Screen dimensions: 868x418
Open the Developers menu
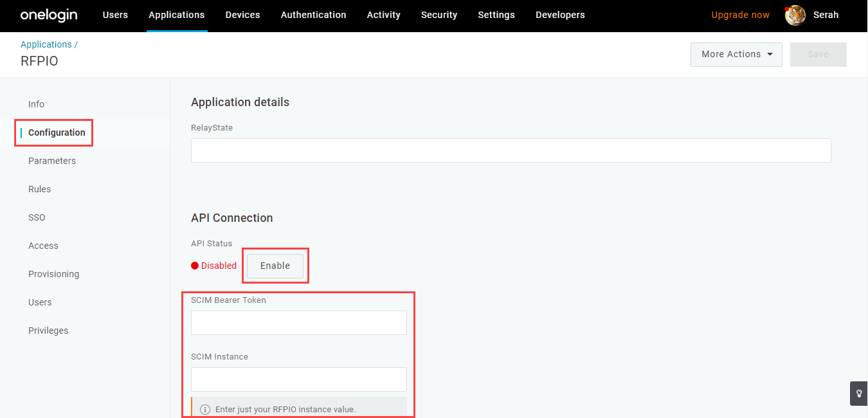(x=560, y=15)
